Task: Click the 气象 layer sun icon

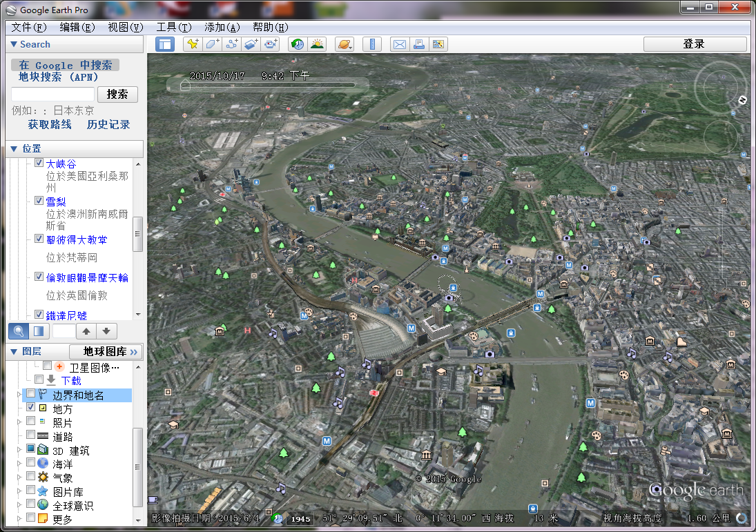Action: (43, 477)
